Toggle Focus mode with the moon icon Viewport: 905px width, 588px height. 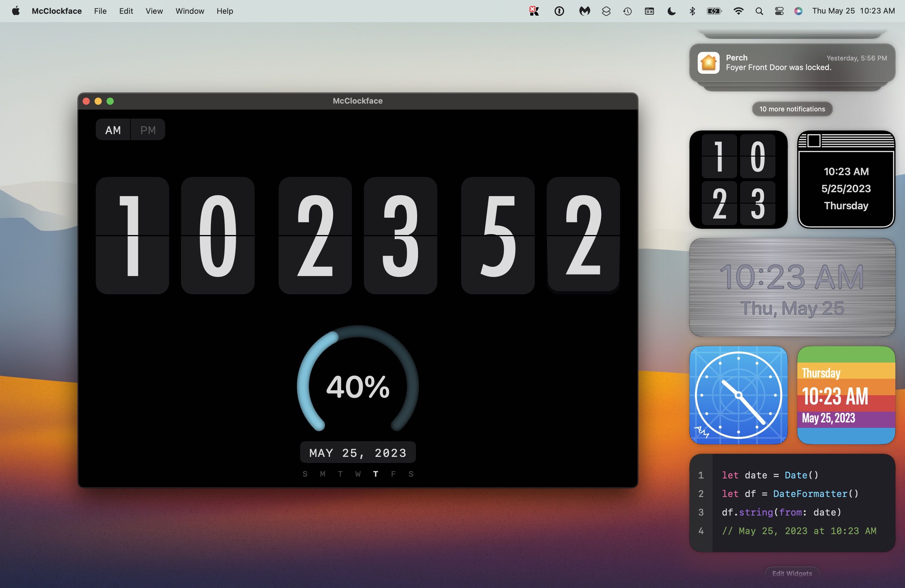click(672, 11)
